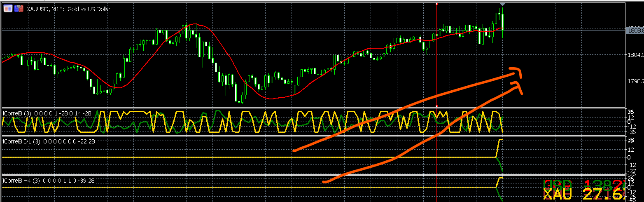Select chart title 'XAUUSD, M15: Gold vs US Dollar'

68,9
